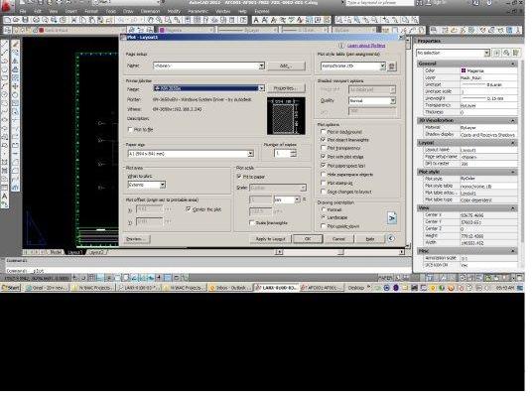
Task: Select Landscape drawing orientation
Action: tap(324, 217)
